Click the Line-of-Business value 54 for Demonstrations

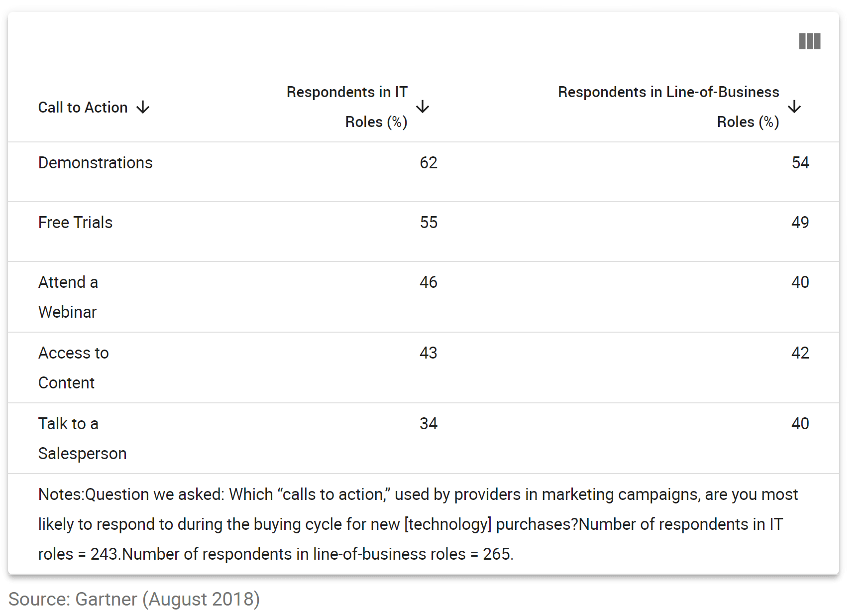click(800, 163)
